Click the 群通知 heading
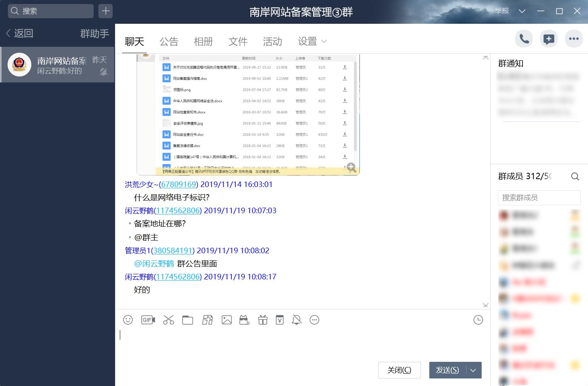Screen dimensions: 588x386 pos(511,63)
